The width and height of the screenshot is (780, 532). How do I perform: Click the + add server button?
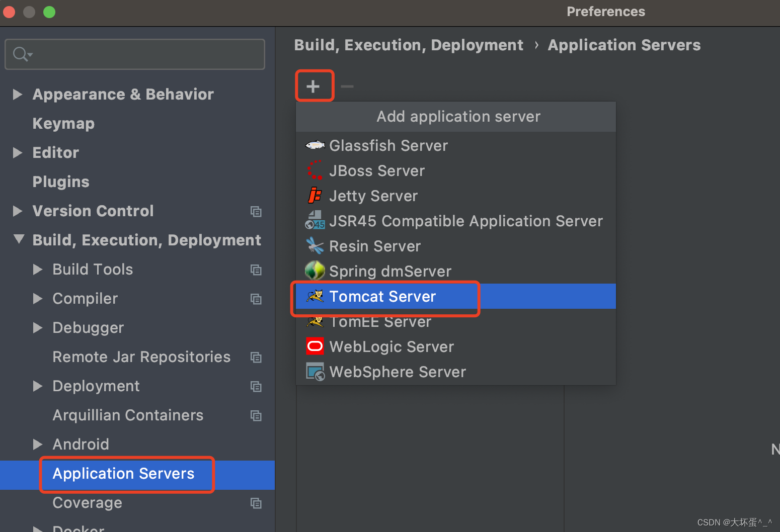point(314,85)
